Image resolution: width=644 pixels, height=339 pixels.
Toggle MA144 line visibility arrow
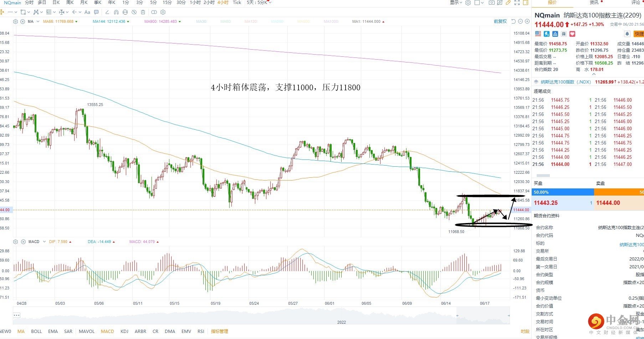[128, 22]
